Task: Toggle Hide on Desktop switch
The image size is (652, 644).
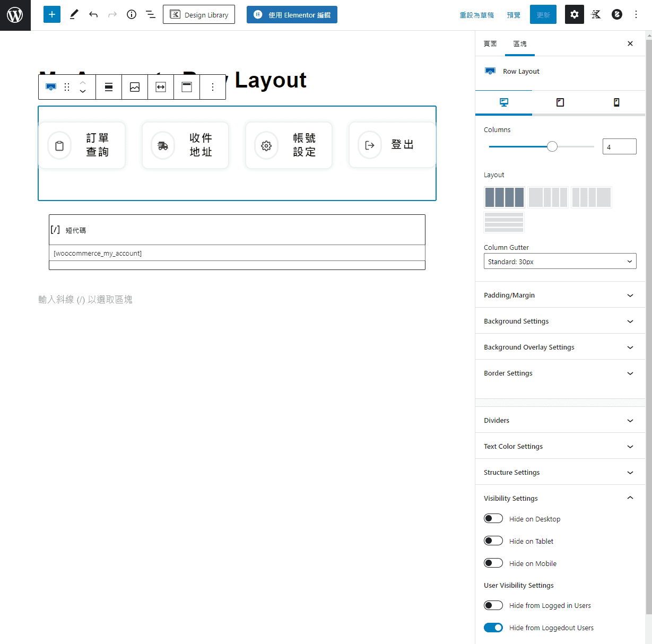Action: tap(493, 518)
